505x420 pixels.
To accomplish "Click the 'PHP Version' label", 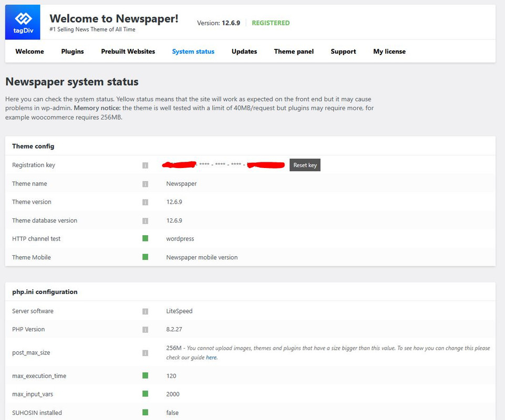I will coord(28,329).
